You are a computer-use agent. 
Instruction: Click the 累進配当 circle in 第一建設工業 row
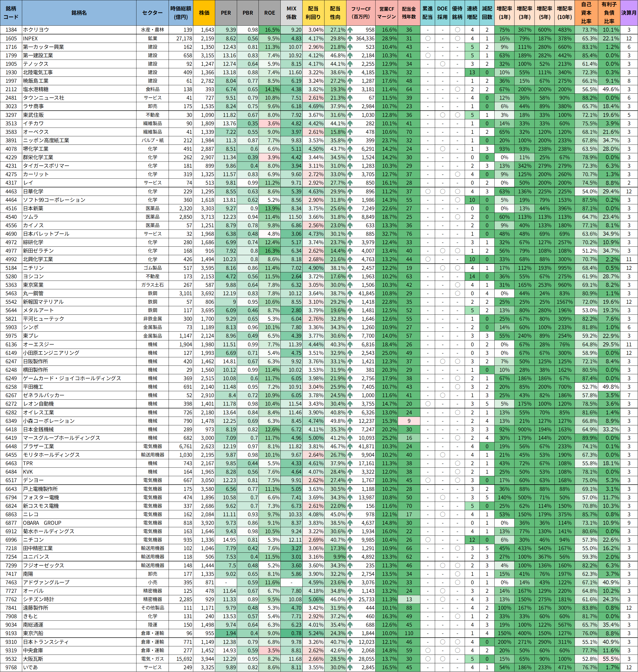point(428,56)
